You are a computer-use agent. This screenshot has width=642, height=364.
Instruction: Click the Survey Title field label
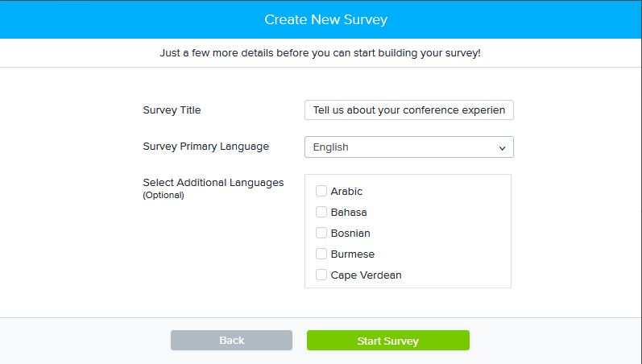tap(172, 110)
